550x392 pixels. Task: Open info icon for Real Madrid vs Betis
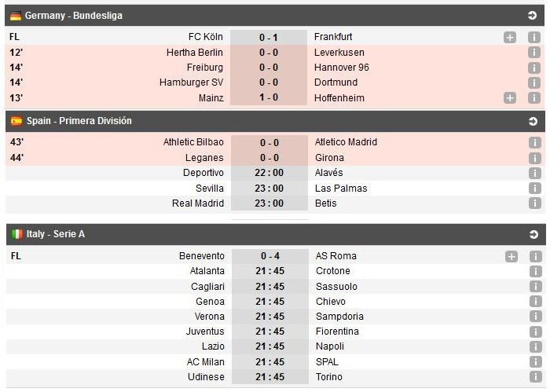[535, 203]
